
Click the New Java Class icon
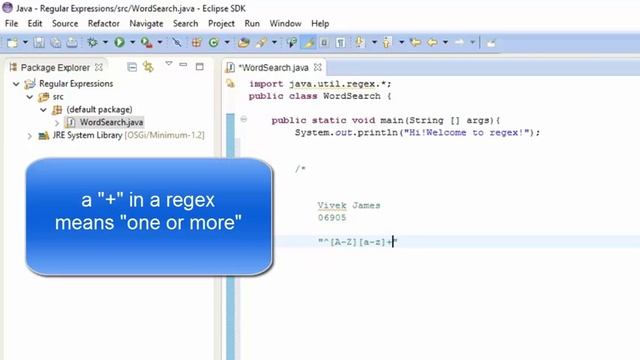tap(213, 42)
